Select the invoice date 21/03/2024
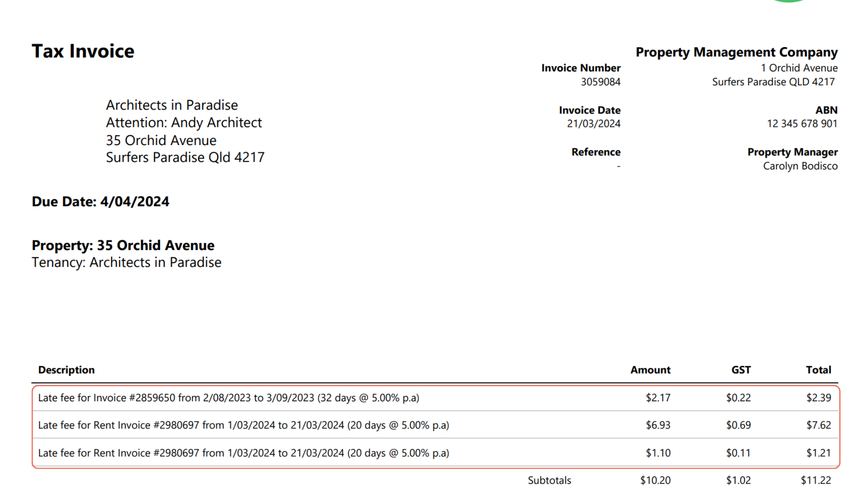This screenshot has height=488, width=868. [594, 124]
